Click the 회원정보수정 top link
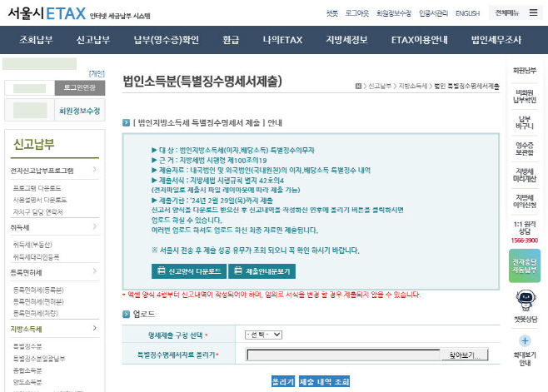 pos(394,13)
